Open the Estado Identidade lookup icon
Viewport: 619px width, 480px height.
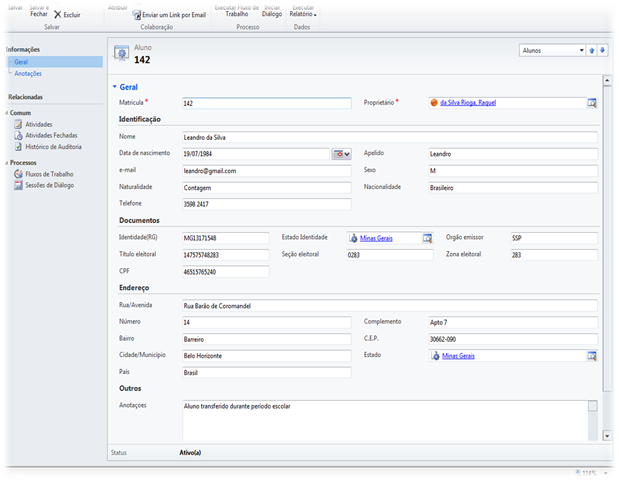[x=427, y=238]
